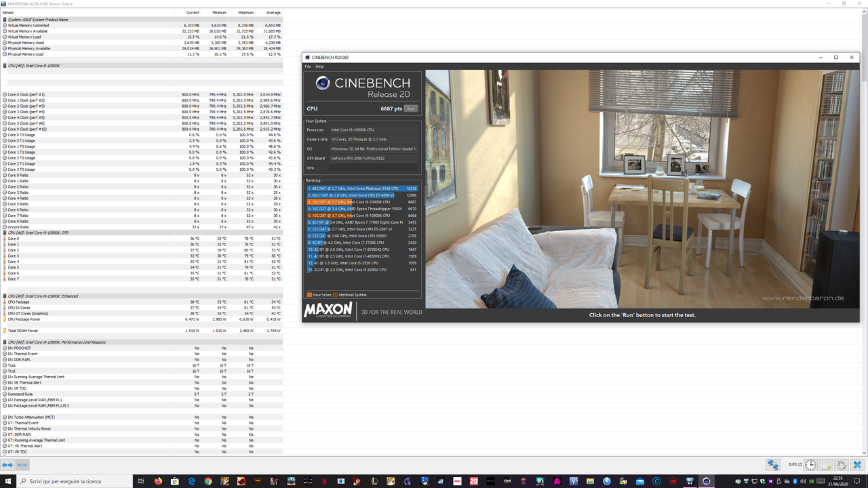The width and height of the screenshot is (868, 488).
Task: Open remote sensor monitoring networked-computers icon
Action: (x=773, y=464)
